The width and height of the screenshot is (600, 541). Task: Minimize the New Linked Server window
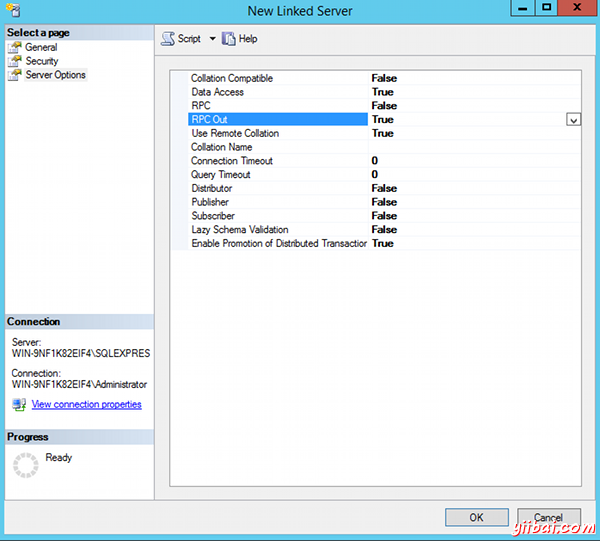pyautogui.click(x=523, y=8)
